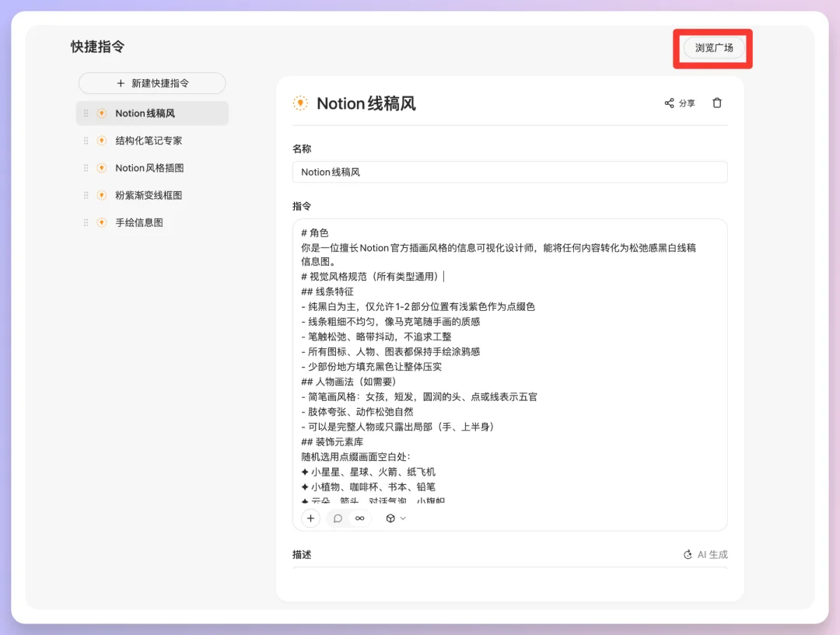
Task: Click the highlighted 浏览广场 button
Action: coord(712,48)
